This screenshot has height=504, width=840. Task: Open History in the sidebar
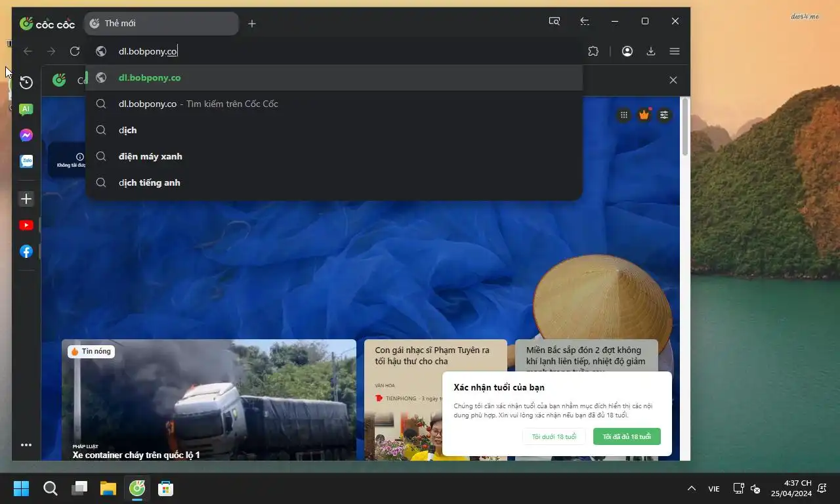pos(26,83)
